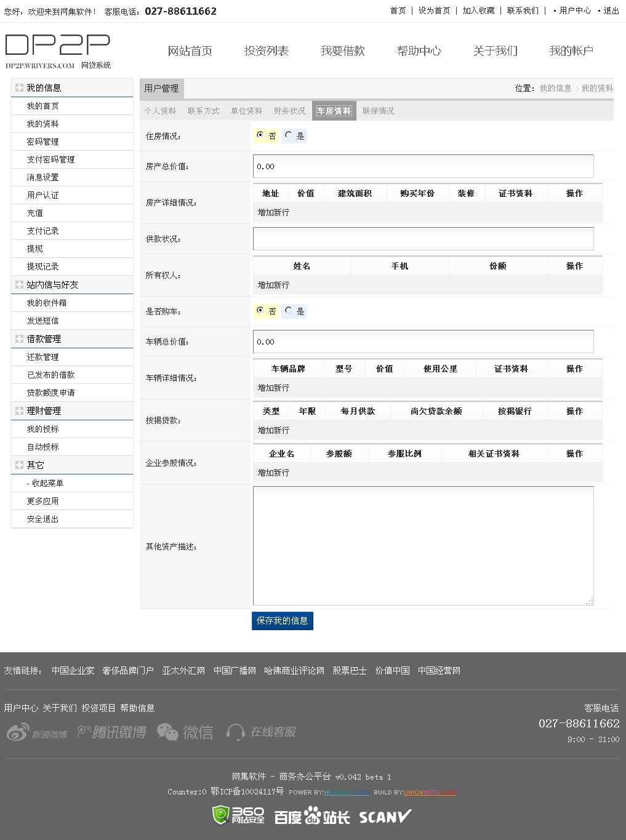The image size is (626, 840).
Task: Select 是 for 是否购车
Action: coord(289,311)
